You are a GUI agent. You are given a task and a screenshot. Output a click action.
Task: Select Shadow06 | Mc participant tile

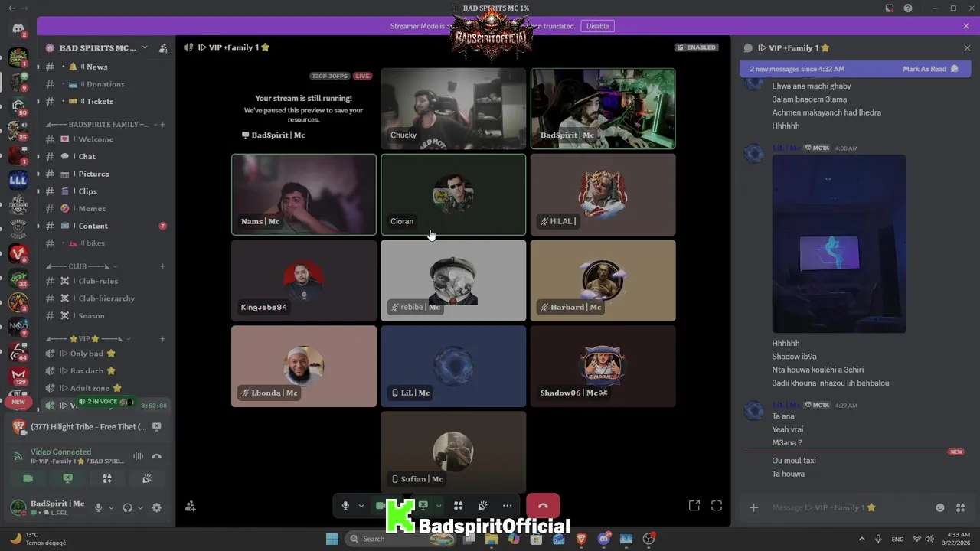(x=603, y=366)
